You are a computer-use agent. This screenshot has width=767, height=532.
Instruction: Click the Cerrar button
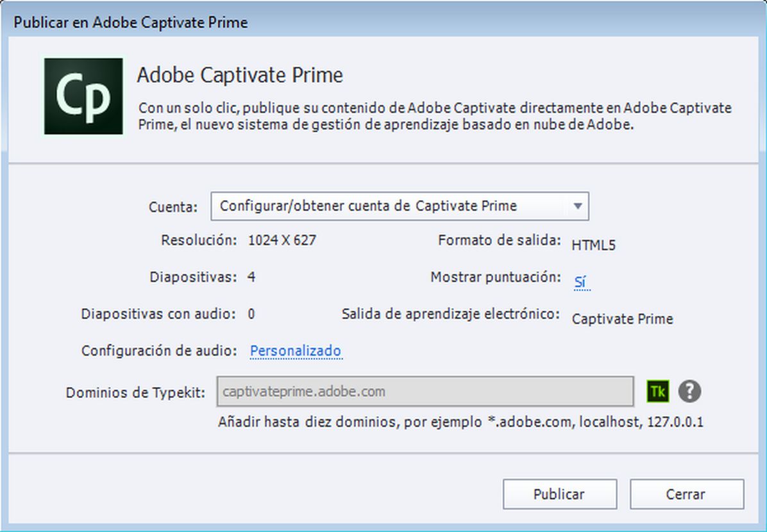pos(687,494)
